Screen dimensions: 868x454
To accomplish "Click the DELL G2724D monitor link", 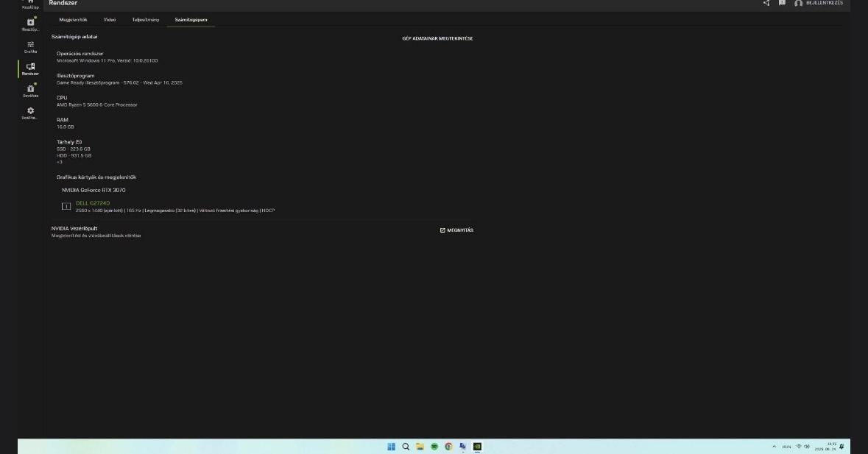I will [x=93, y=203].
